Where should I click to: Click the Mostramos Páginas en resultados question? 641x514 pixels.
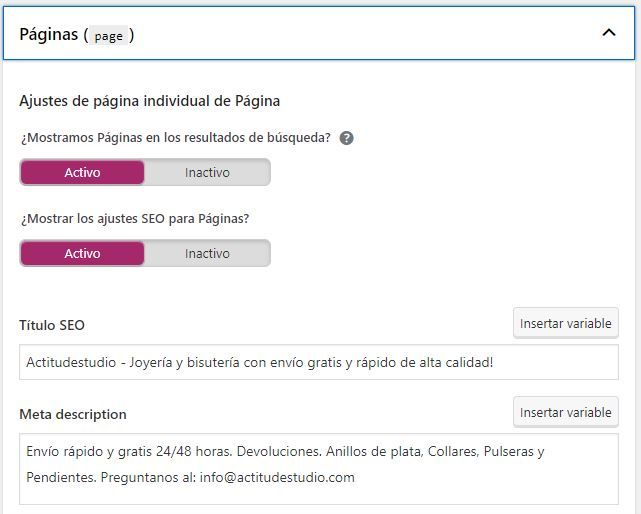176,138
